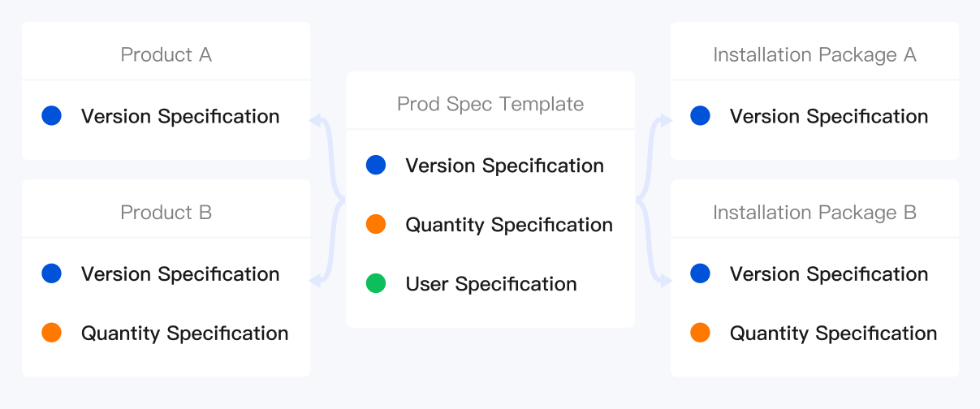Click User Specification in the template
Viewport: 980px width, 409px height.
[x=491, y=284]
